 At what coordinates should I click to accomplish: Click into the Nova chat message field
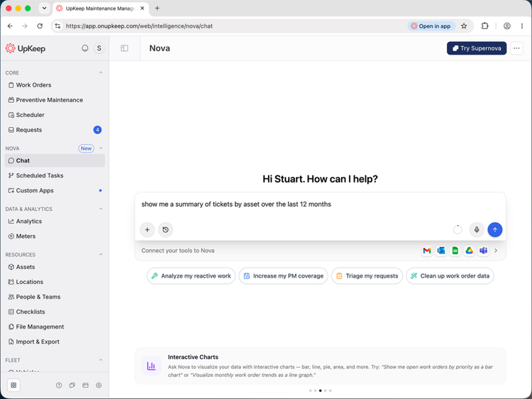coord(320,204)
